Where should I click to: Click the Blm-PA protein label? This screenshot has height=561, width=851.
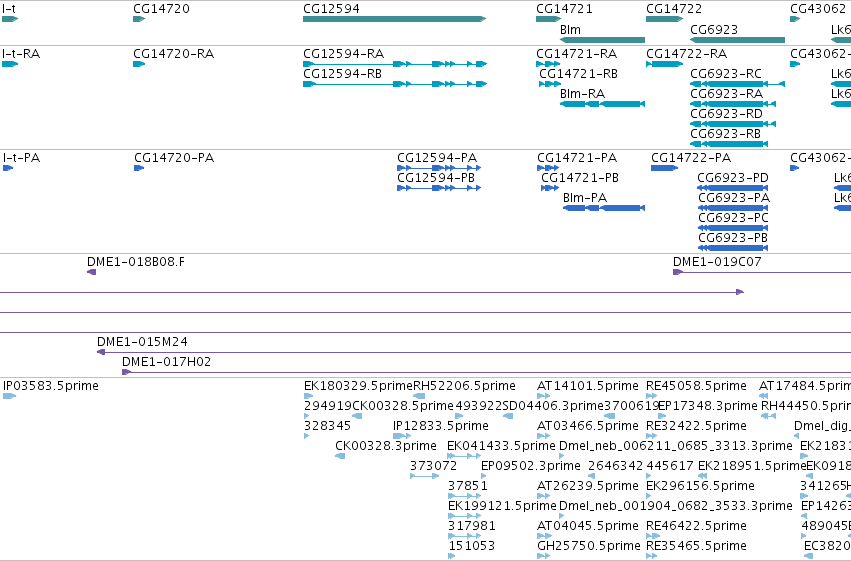coord(585,198)
